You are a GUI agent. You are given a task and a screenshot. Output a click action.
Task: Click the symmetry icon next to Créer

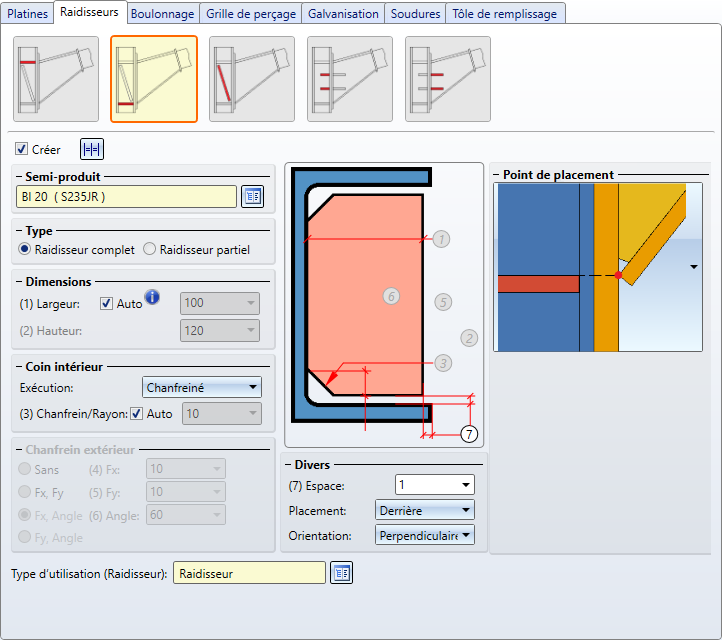coord(92,150)
